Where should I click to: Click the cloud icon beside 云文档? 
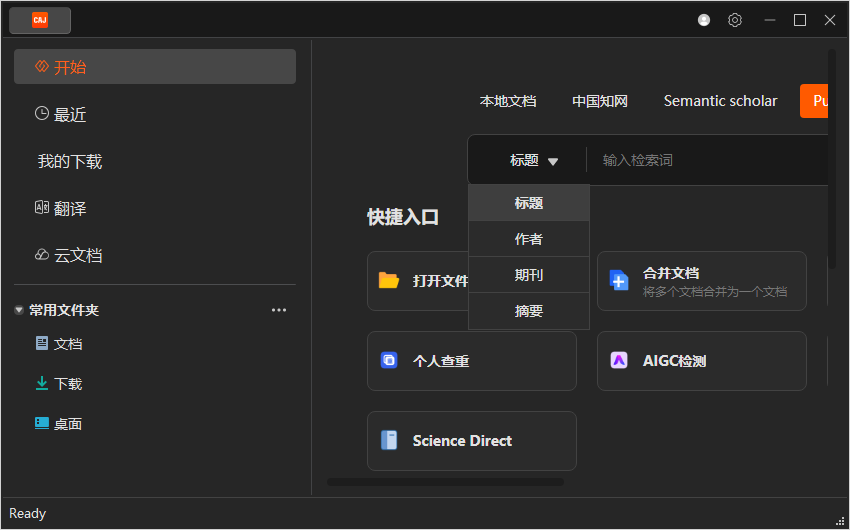pos(42,255)
